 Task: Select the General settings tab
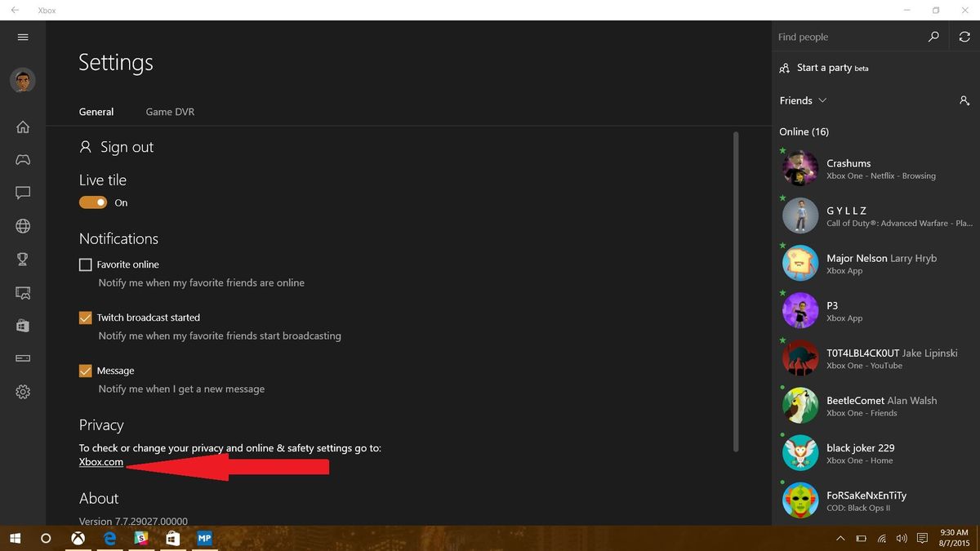click(x=96, y=112)
